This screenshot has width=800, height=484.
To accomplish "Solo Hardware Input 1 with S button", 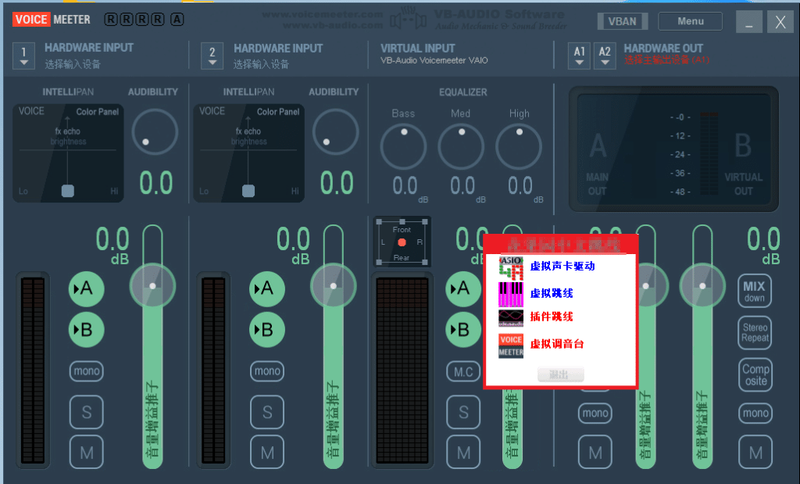I will [86, 412].
